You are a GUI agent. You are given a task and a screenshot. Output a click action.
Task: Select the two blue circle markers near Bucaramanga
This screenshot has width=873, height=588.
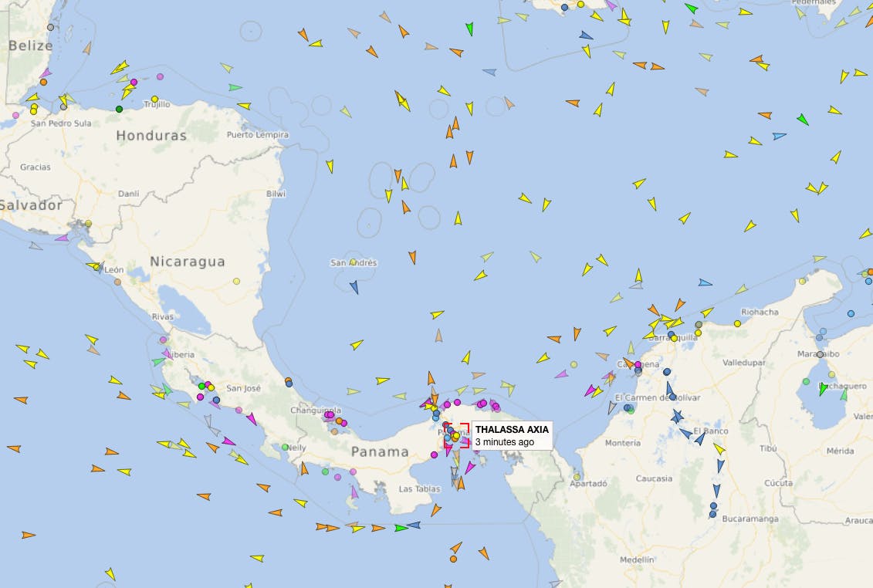click(x=713, y=510)
